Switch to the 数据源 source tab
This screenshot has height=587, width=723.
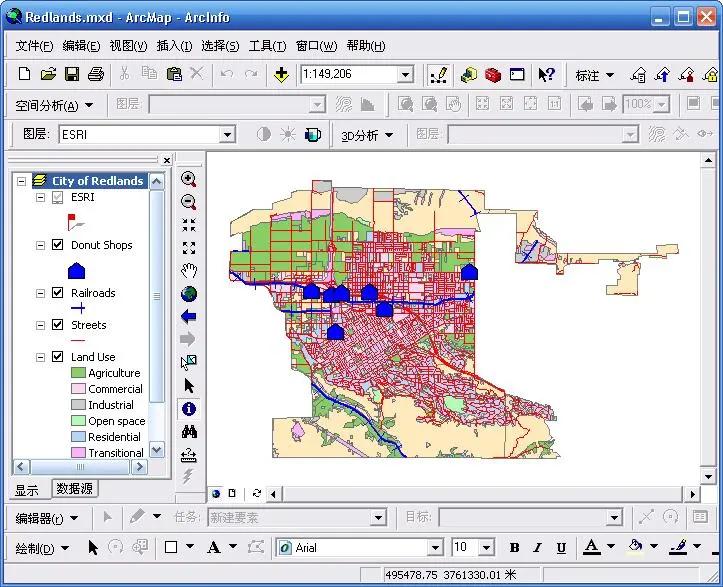[x=75, y=489]
